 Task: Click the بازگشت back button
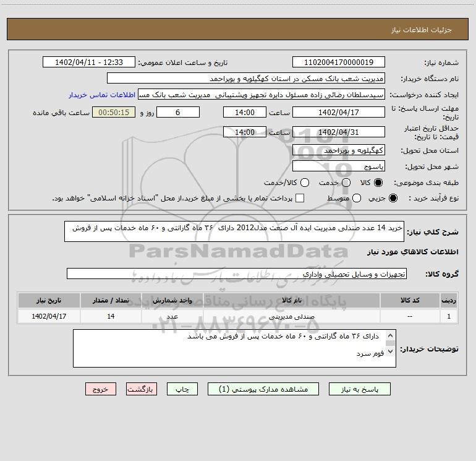click(142, 389)
